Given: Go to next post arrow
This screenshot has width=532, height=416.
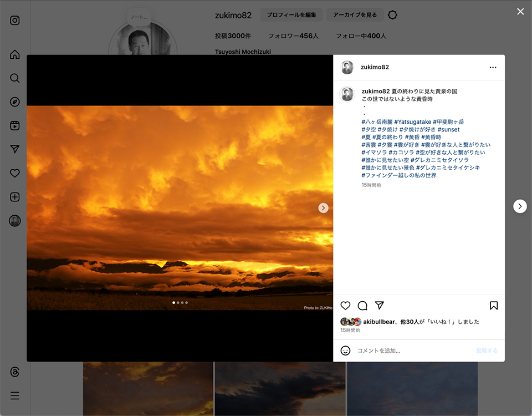Looking at the screenshot, I should pos(520,206).
